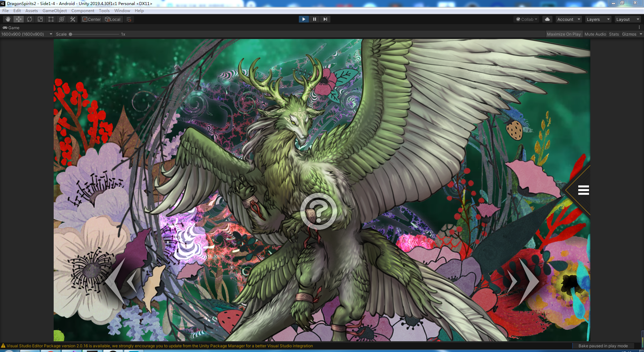Viewport: 644px width, 352px height.
Task: Toggle pivot mode Center button
Action: [x=92, y=19]
